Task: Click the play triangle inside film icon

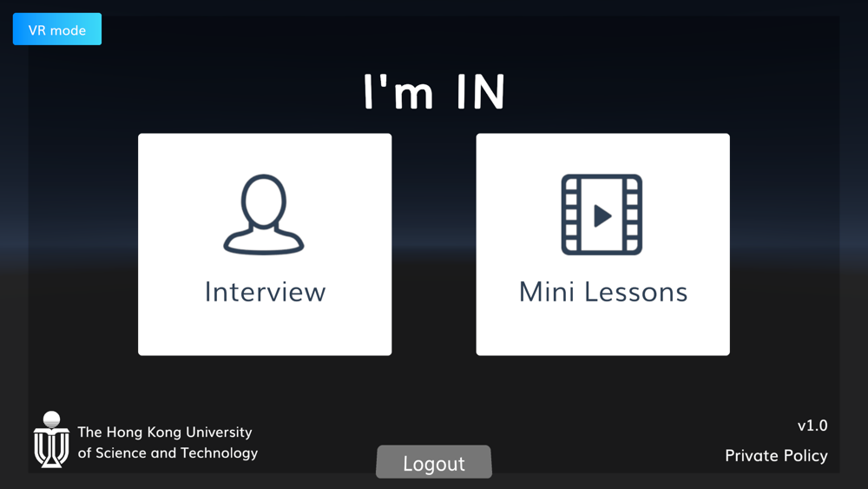Action: 602,215
